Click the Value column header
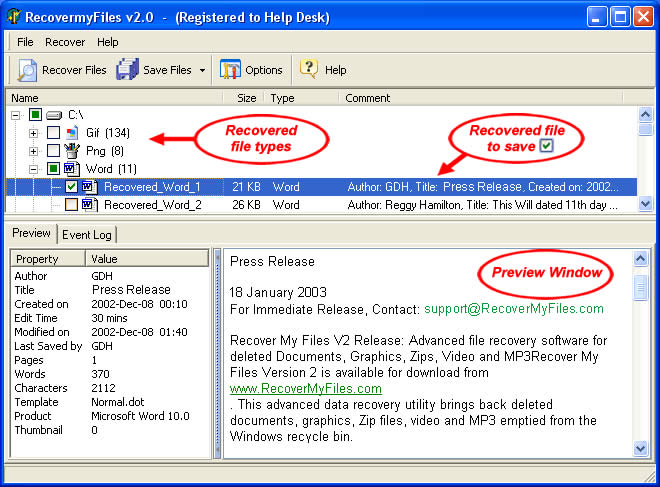This screenshot has height=487, width=660. pyautogui.click(x=147, y=259)
